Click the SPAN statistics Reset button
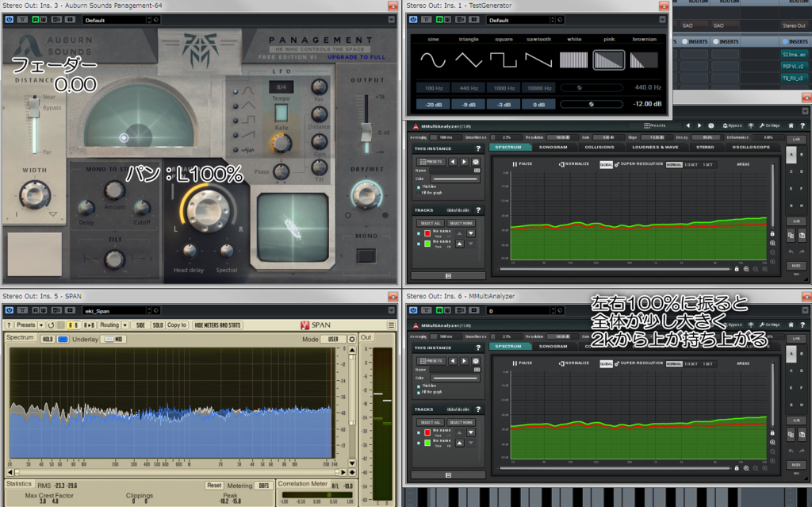Screen dimensions: 812x507 coord(214,486)
